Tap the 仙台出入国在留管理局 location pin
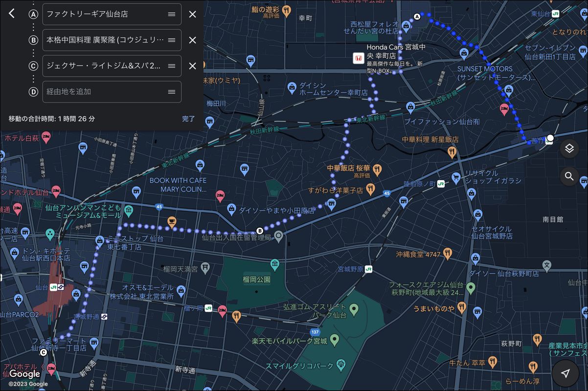588x391 pixels. [x=279, y=236]
